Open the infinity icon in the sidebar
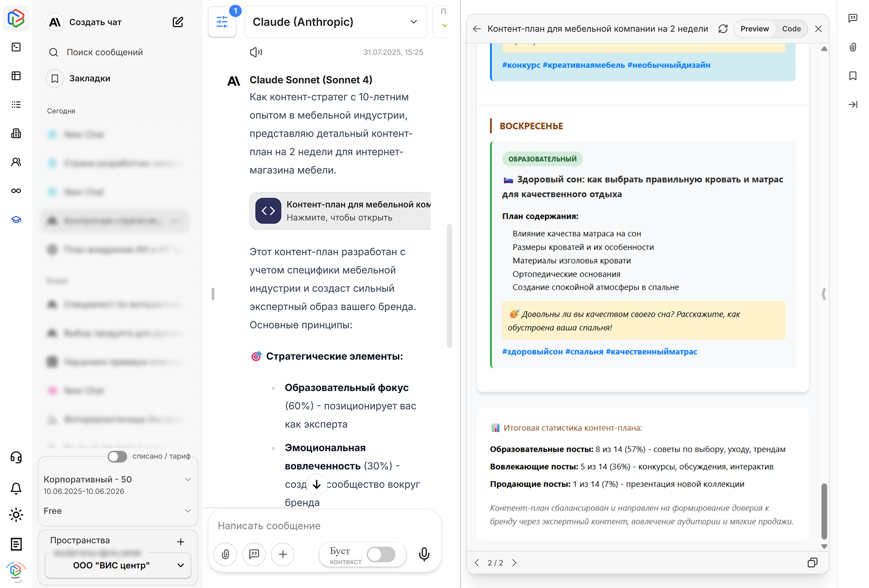The height and width of the screenshot is (588, 869). point(16,191)
